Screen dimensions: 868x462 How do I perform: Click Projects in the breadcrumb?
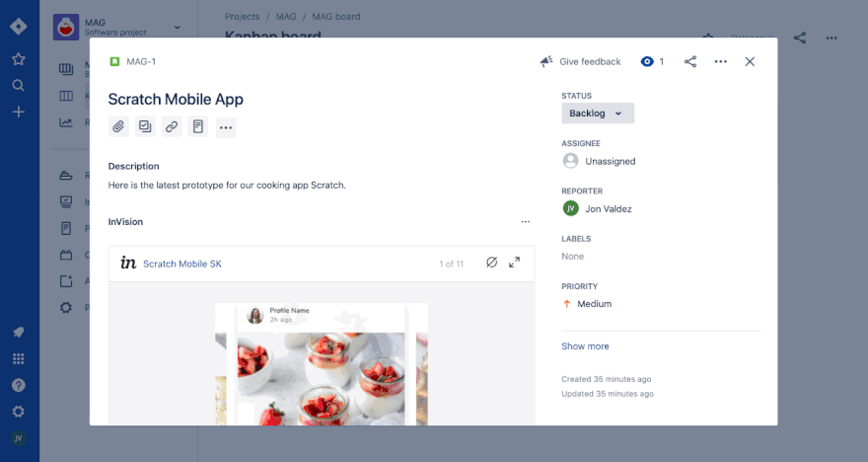click(242, 17)
